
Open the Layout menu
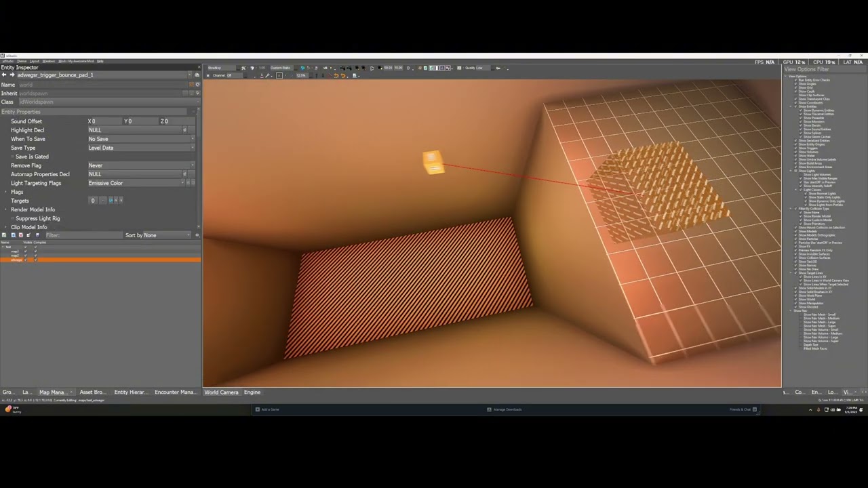pyautogui.click(x=34, y=61)
